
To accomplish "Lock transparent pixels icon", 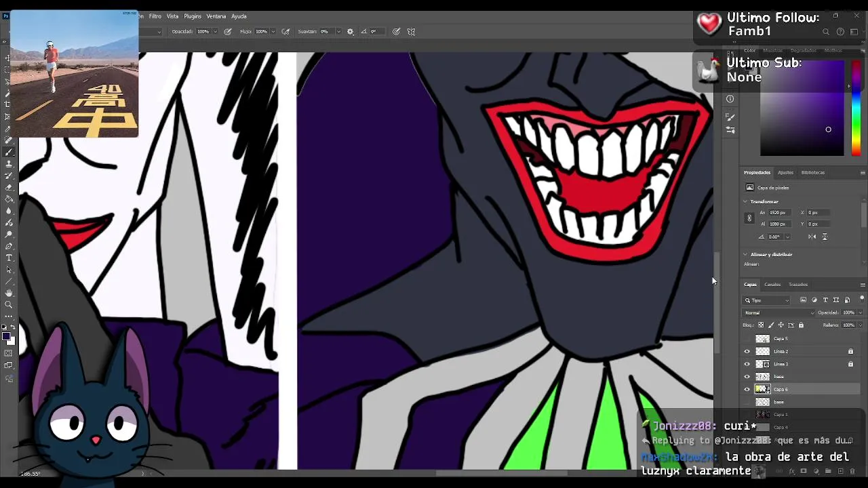I will [761, 325].
